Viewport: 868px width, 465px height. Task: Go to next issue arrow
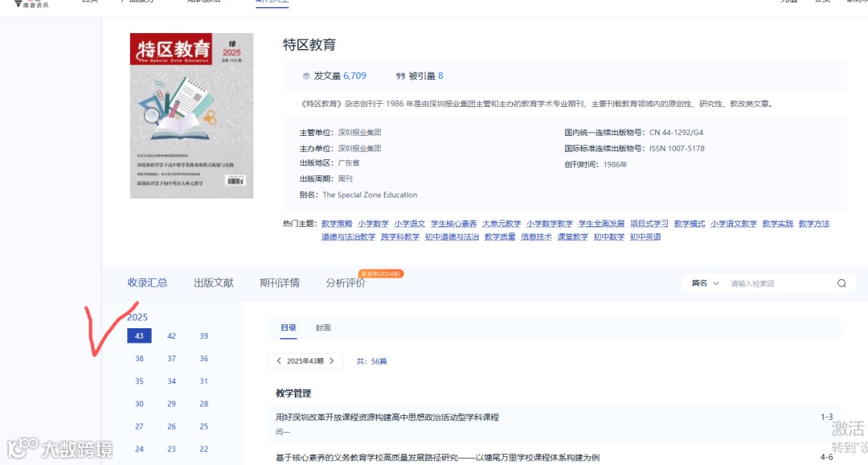point(332,360)
